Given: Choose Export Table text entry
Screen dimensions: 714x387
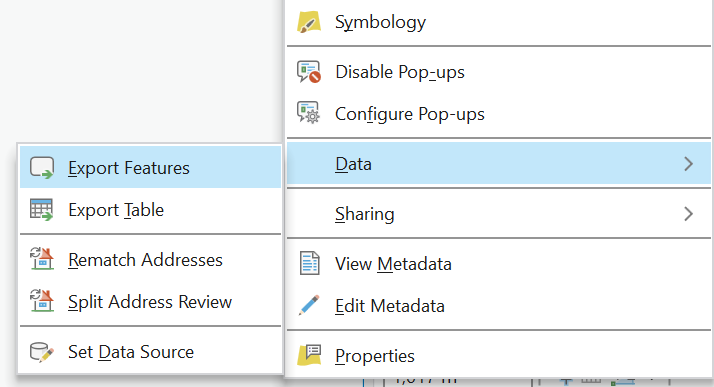Looking at the screenshot, I should [x=116, y=210].
